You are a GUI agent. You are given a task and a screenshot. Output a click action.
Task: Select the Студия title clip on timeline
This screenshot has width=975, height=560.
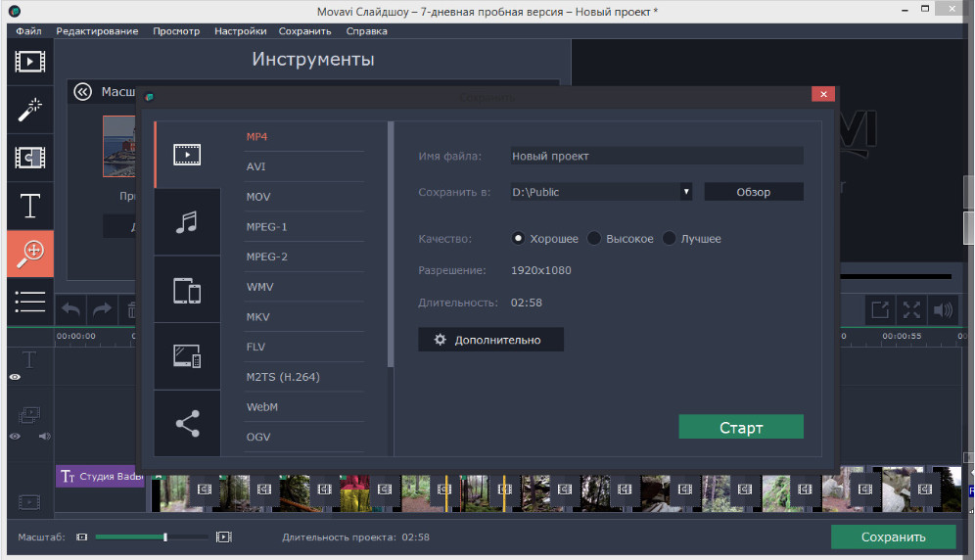pos(102,477)
